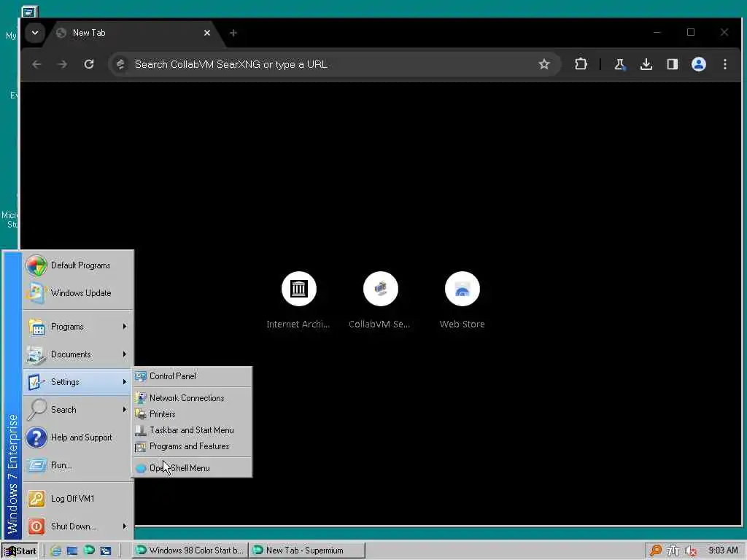Open the tab search dropdown
The image size is (747, 560).
click(35, 33)
